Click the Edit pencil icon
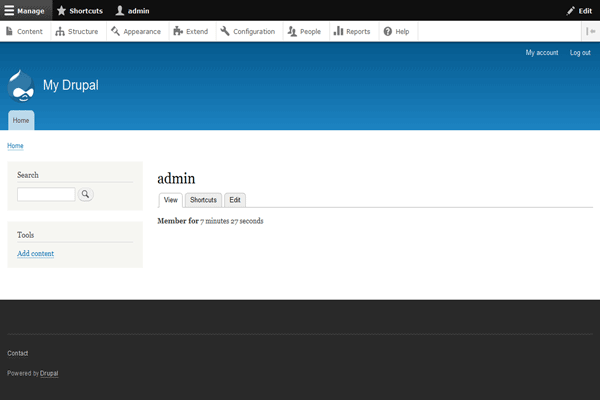Screen dimensions: 600x400 571,10
